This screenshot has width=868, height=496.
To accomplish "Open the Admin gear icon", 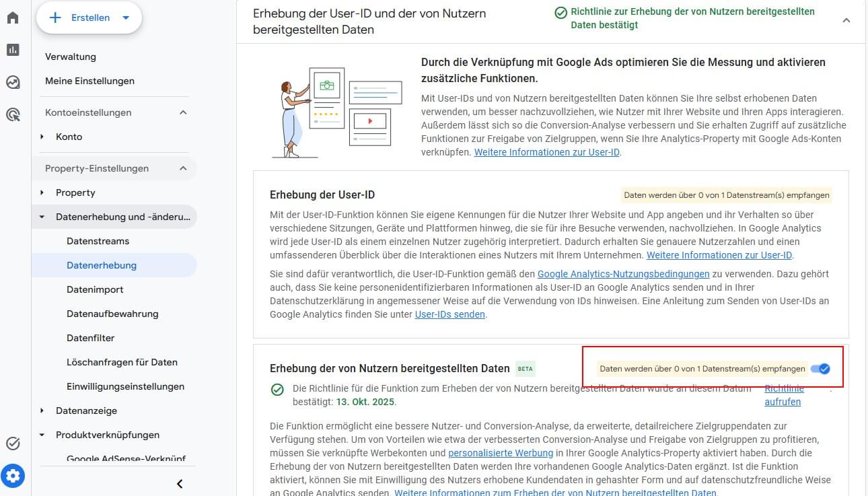I will point(13,476).
